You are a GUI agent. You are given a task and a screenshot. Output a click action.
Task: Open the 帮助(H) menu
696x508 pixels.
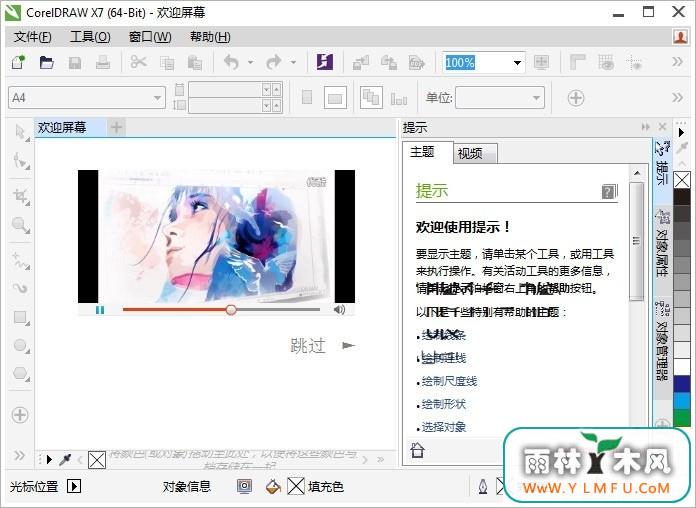pyautogui.click(x=210, y=37)
